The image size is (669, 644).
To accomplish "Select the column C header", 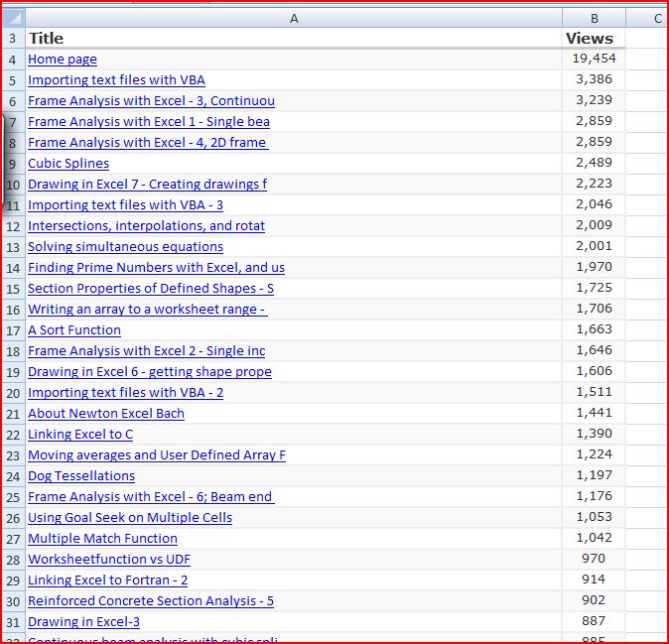I will [657, 18].
